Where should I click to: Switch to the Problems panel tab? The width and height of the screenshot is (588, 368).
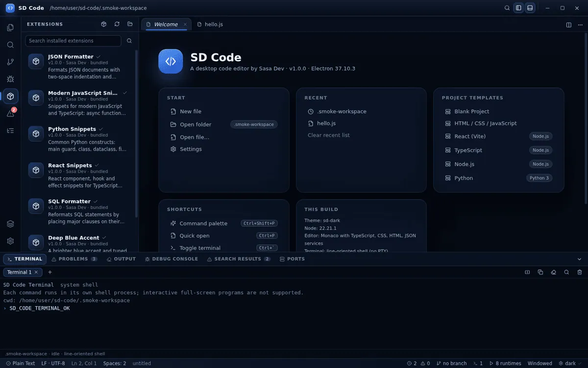click(74, 259)
